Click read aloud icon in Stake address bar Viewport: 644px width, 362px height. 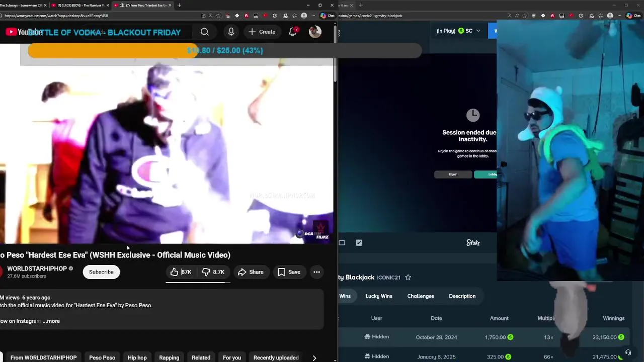[x=517, y=16]
